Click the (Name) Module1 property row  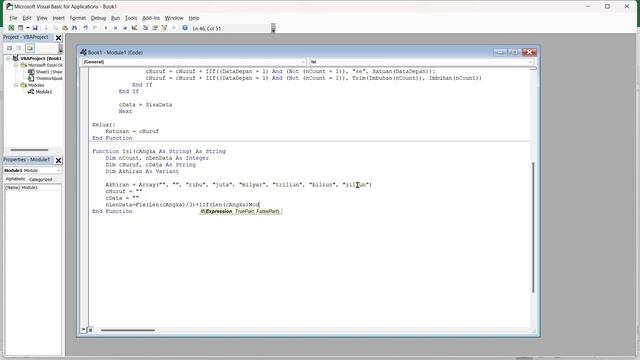pos(33,188)
